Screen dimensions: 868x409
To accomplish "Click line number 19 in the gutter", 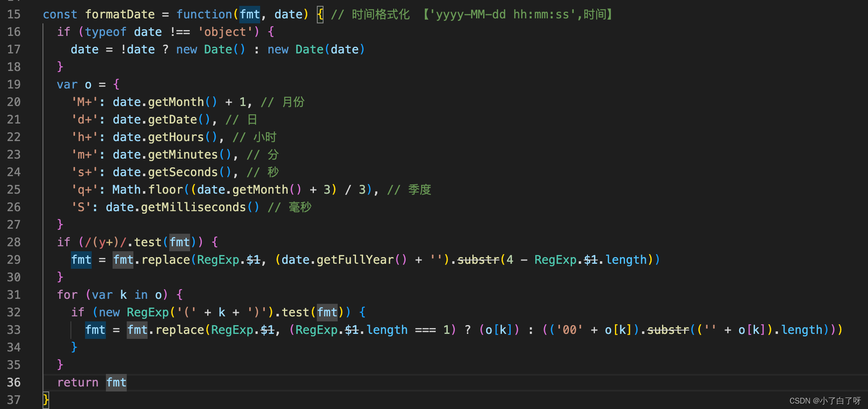I will 14,84.
